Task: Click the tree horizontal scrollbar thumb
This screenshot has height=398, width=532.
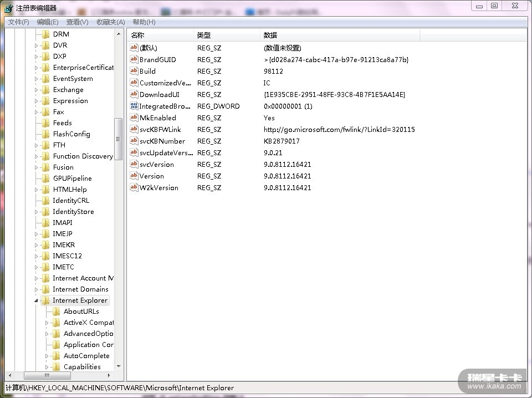Action: (x=47, y=375)
